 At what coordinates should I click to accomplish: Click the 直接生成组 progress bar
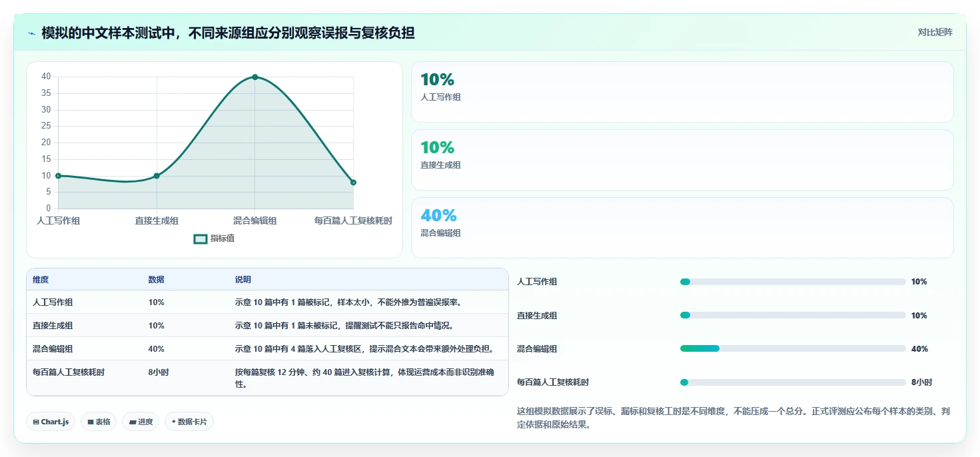point(793,315)
